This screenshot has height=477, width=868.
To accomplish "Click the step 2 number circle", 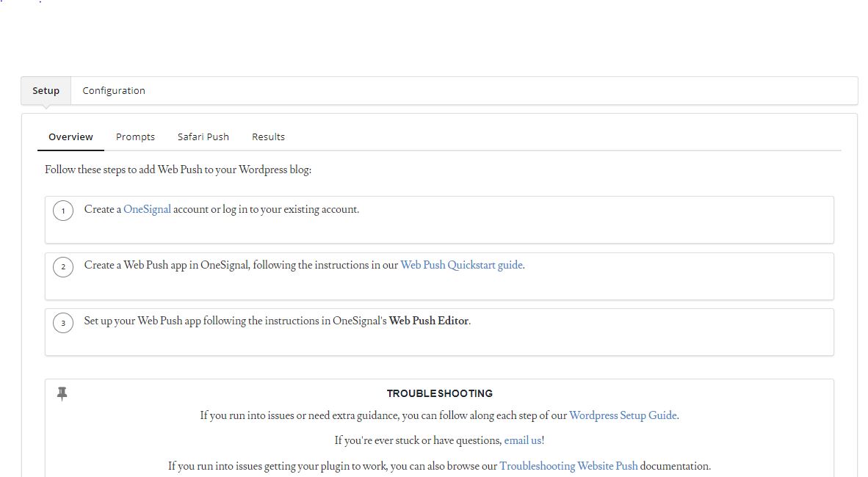I will click(x=63, y=266).
